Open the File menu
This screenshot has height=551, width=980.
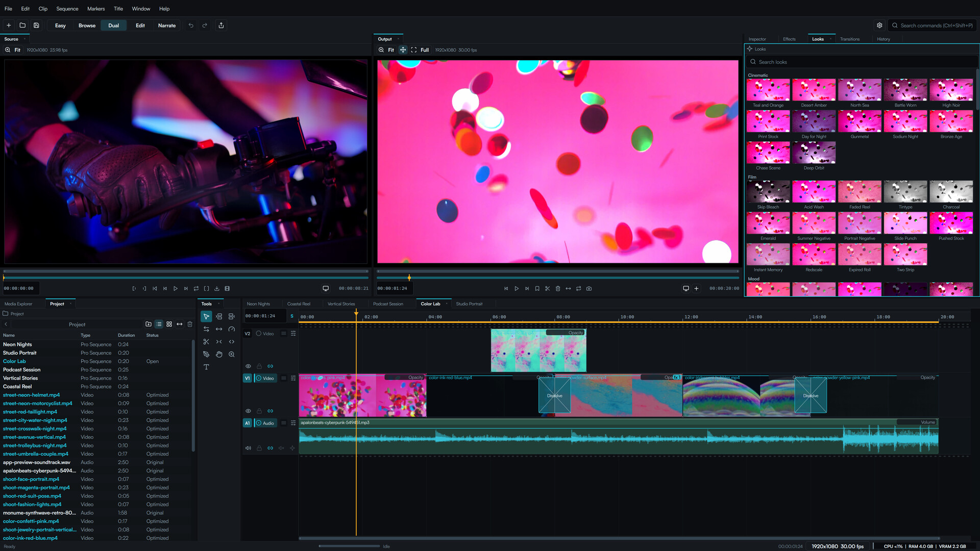(8, 9)
